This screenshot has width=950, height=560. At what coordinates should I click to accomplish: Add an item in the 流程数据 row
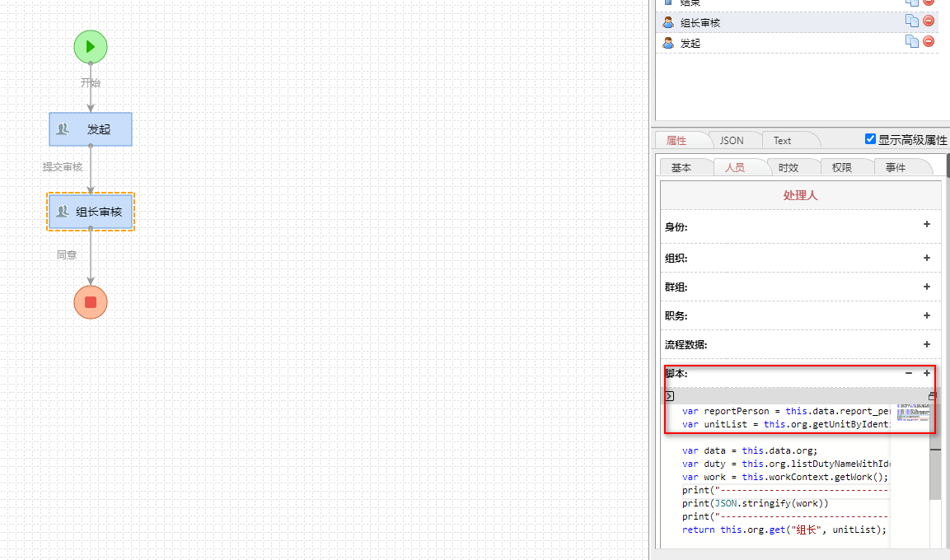pyautogui.click(x=926, y=344)
